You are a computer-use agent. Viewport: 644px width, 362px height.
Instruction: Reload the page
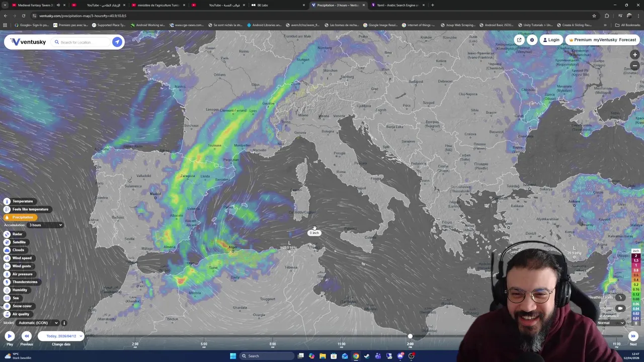click(x=23, y=16)
